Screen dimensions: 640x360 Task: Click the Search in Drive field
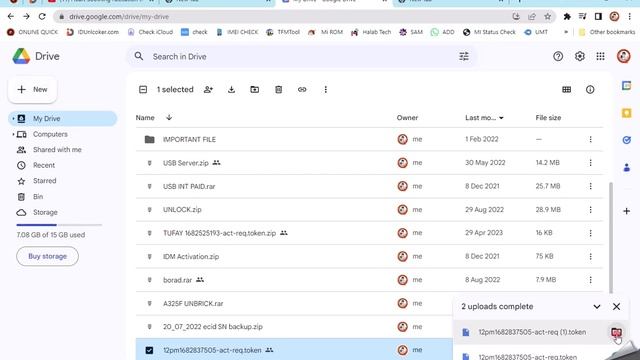pos(302,56)
